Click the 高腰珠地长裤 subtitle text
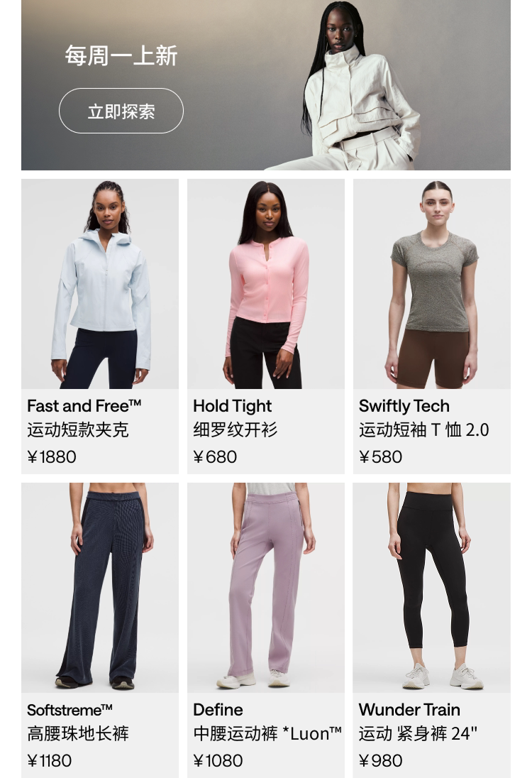The height and width of the screenshot is (778, 532). point(78,733)
